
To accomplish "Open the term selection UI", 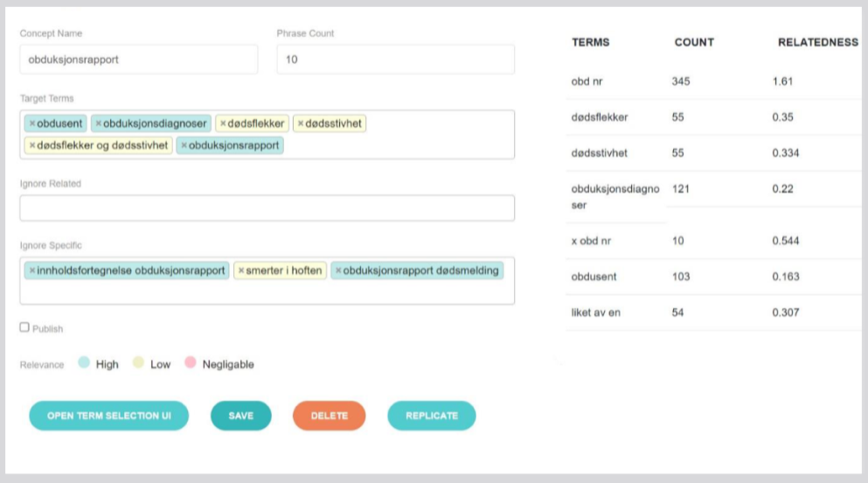I will [109, 416].
